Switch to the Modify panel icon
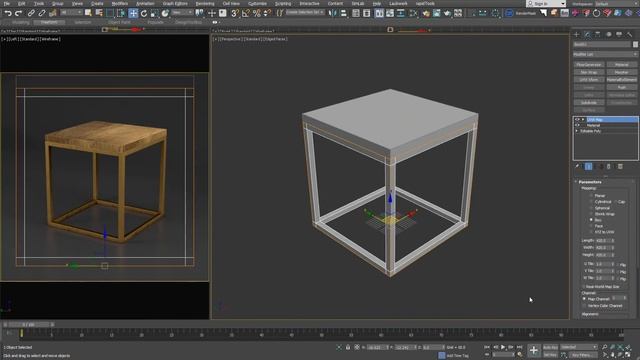The height and width of the screenshot is (360, 640). [x=587, y=34]
